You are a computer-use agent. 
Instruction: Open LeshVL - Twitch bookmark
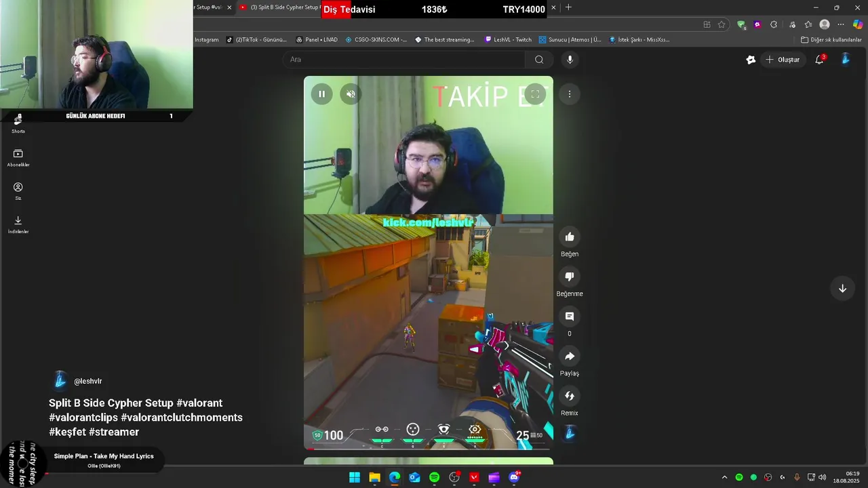pyautogui.click(x=509, y=40)
